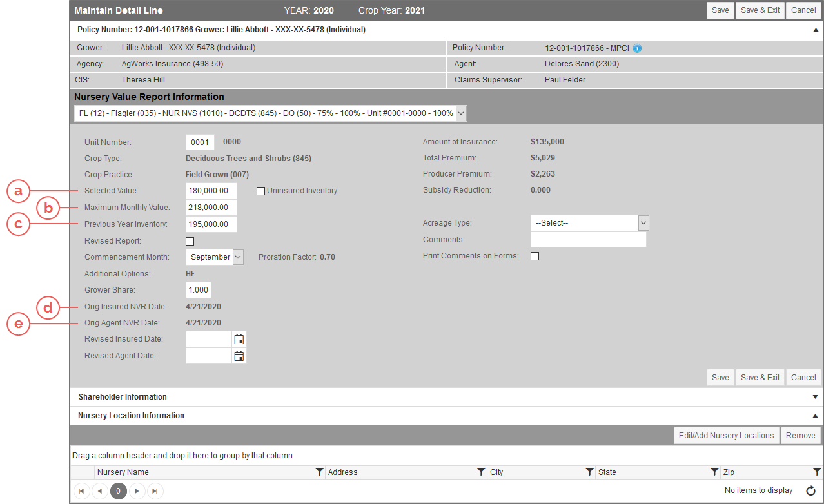Click Edit/Add Nursery Locations button
824x504 pixels.
click(726, 436)
